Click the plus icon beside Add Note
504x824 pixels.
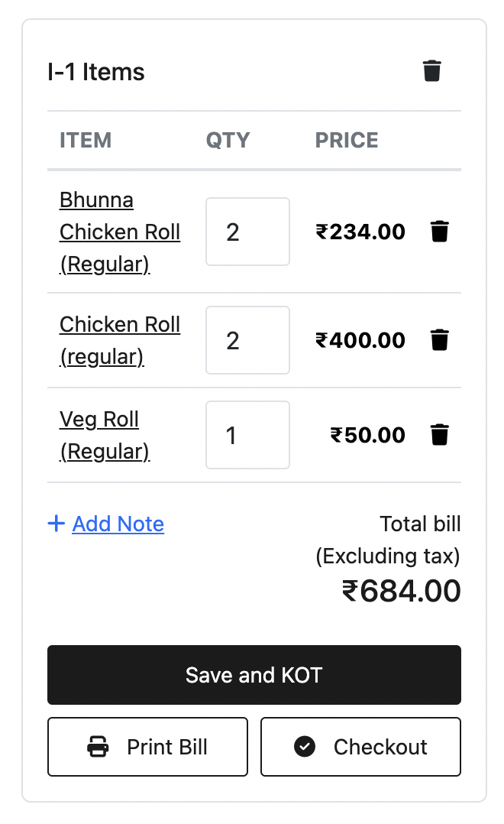coord(56,524)
